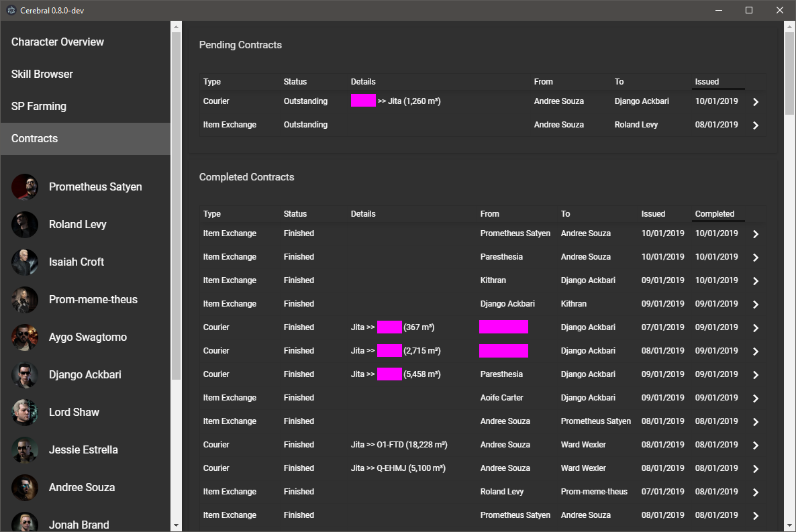796x532 pixels.
Task: Sort completed contracts by Type column
Action: pos(211,214)
